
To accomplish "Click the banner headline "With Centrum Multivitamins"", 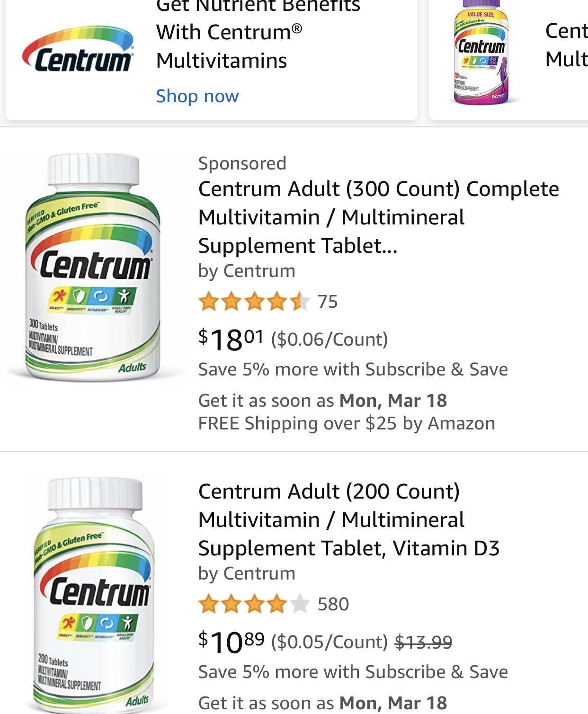I will (x=229, y=46).
